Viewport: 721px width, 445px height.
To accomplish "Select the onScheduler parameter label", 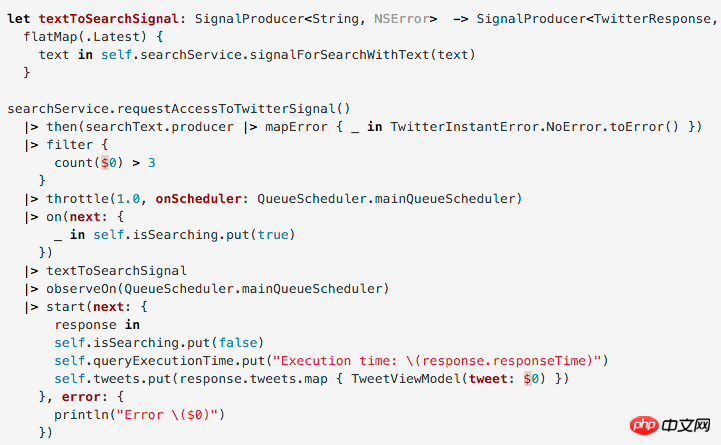I will pos(200,198).
